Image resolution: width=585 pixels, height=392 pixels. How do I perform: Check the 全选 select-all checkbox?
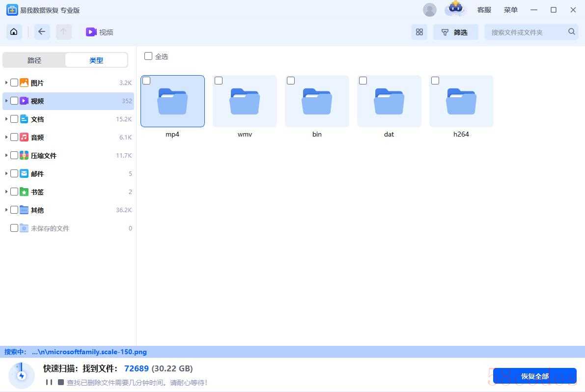pos(148,56)
